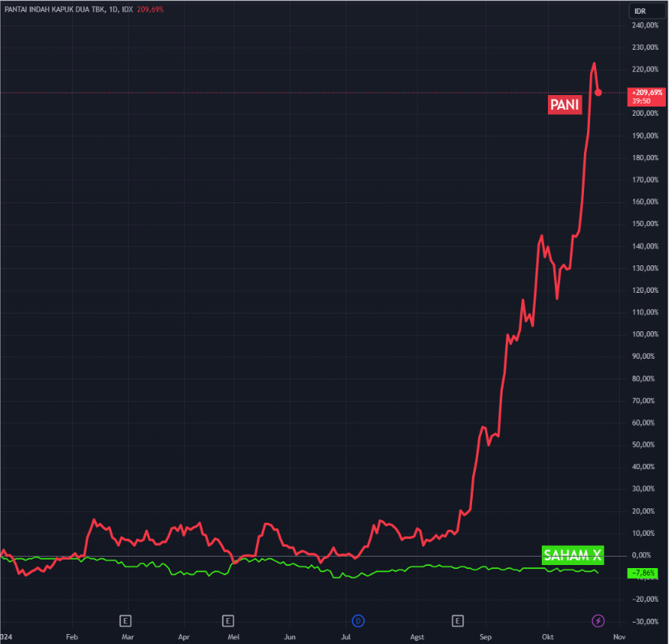Open the earnings E marker above Mei
This screenshot has width=669, height=644.
(228, 621)
